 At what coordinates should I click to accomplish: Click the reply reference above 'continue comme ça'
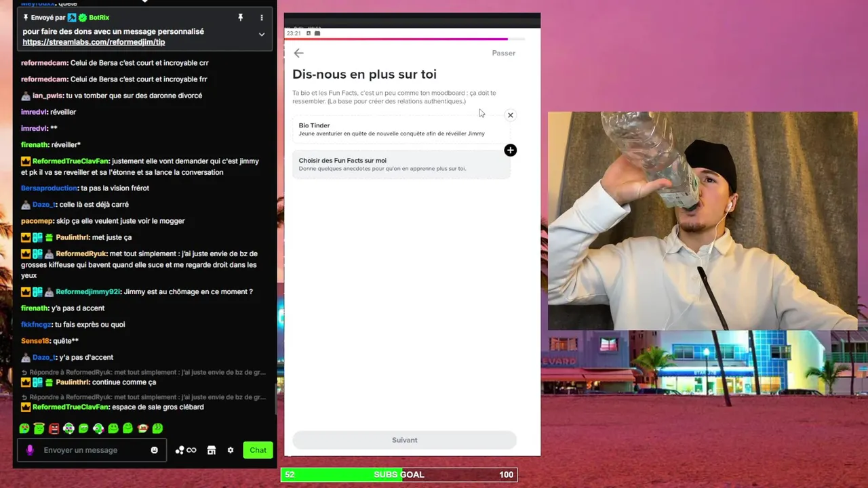pyautogui.click(x=144, y=372)
